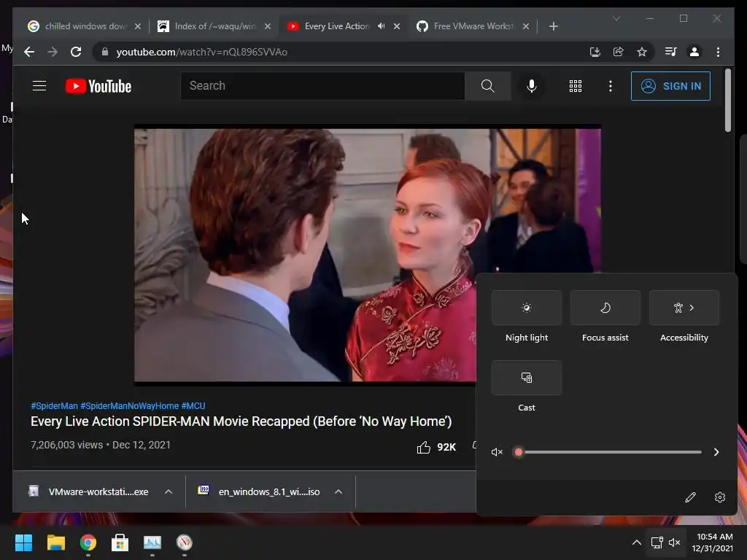Open the YouTube guide hamburger menu
This screenshot has width=747, height=560.
point(39,86)
